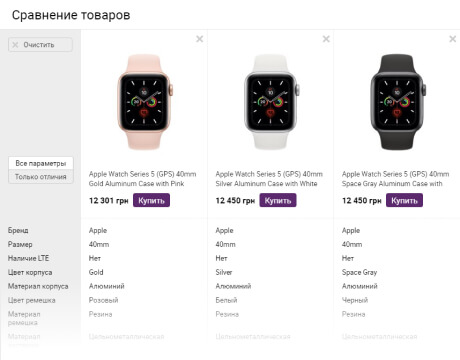Select the Цвет корпуса parameter label
The image size is (460, 360).
[30, 272]
